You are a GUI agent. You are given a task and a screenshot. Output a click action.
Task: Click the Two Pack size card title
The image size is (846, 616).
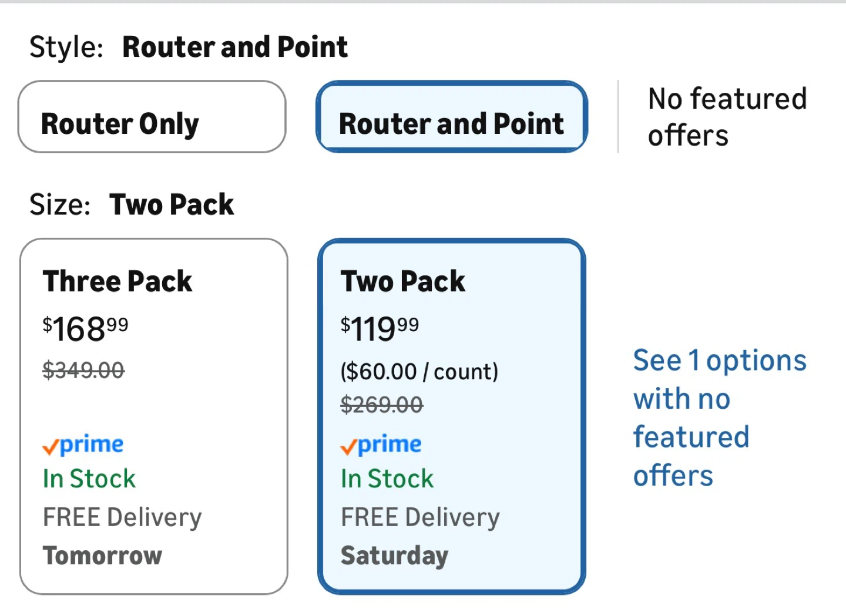[403, 281]
